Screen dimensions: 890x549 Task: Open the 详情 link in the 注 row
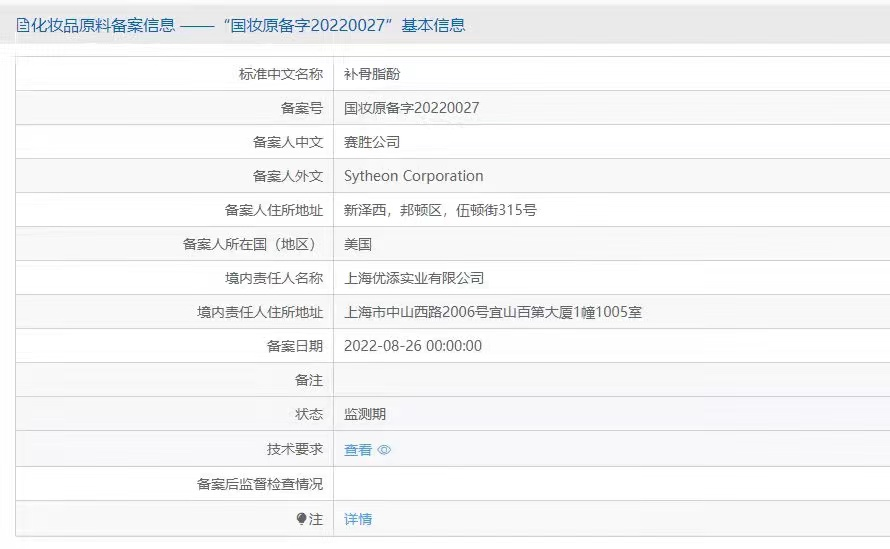coord(358,519)
